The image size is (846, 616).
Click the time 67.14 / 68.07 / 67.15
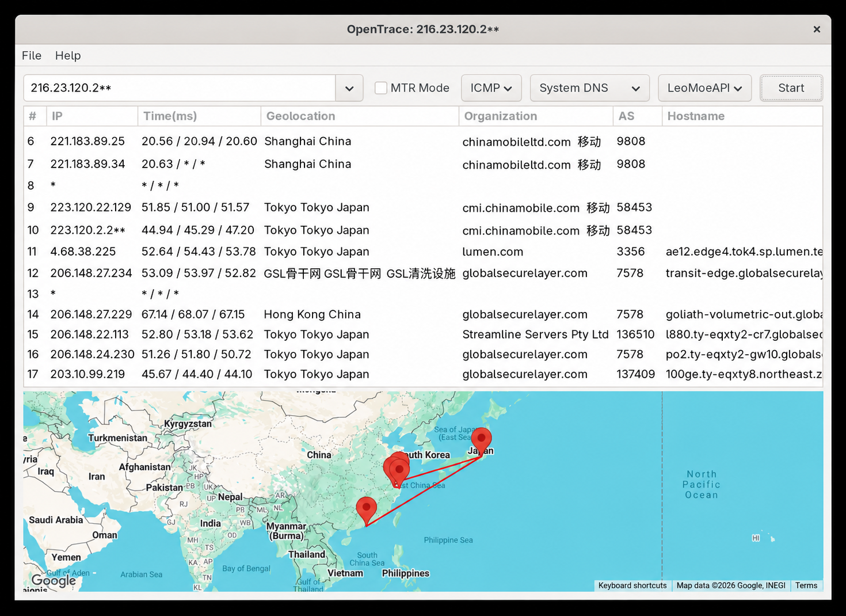tap(193, 314)
